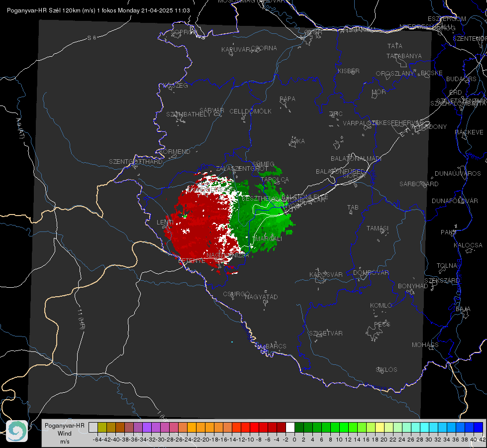Click the SZENTGOTTHARD city label
Image resolution: width=487 pixels, height=448 pixels.
[x=136, y=162]
